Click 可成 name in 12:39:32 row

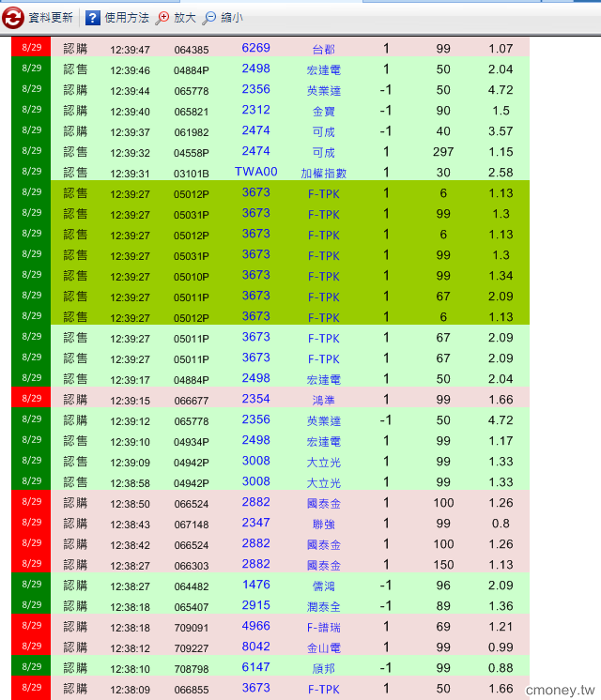[324, 153]
